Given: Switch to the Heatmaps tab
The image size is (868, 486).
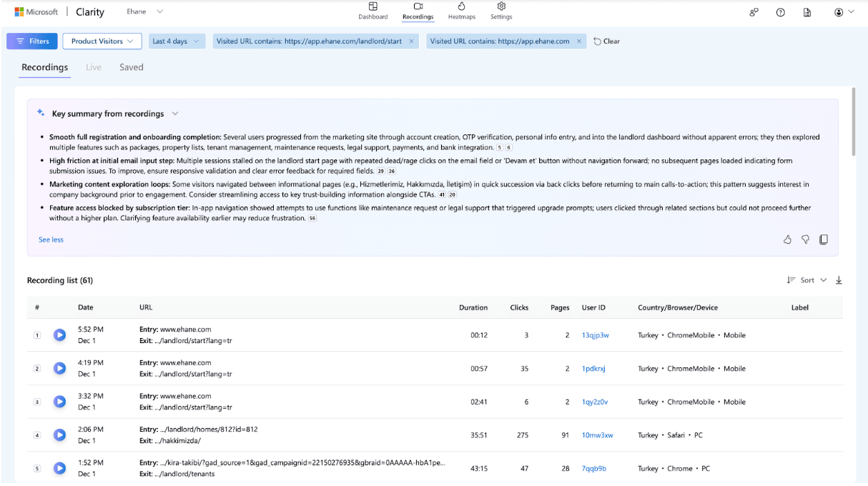Looking at the screenshot, I should 461,11.
